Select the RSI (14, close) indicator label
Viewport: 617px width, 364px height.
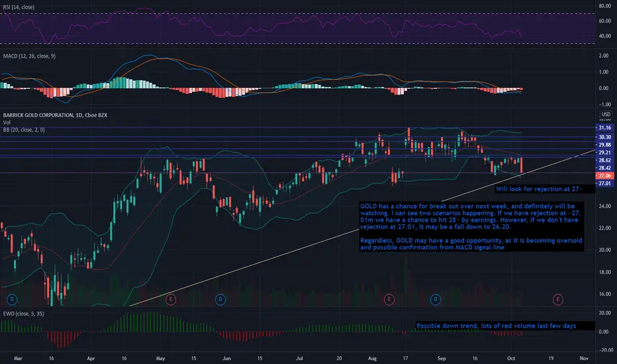click(x=19, y=7)
